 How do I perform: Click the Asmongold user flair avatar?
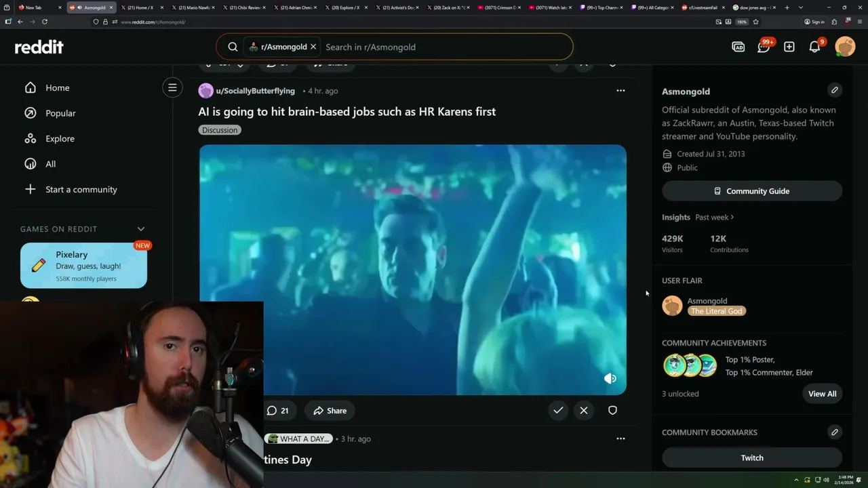[x=672, y=306]
